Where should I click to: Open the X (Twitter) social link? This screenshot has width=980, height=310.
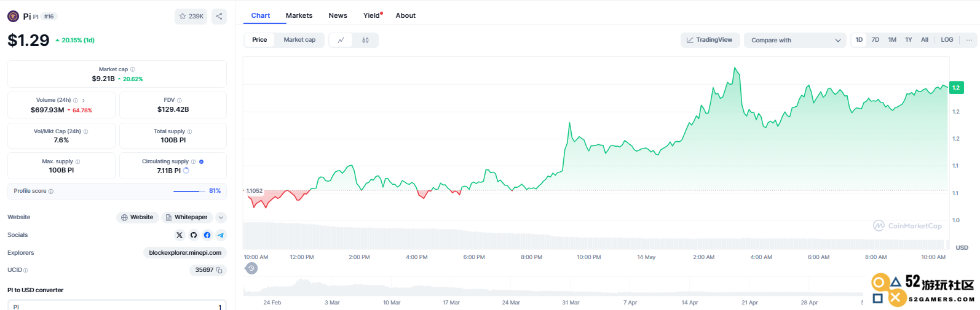click(180, 235)
